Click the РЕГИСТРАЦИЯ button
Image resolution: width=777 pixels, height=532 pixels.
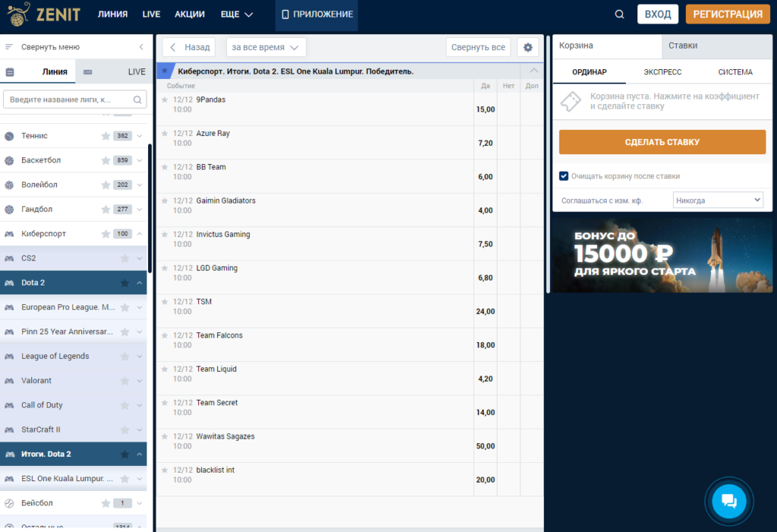tap(728, 14)
